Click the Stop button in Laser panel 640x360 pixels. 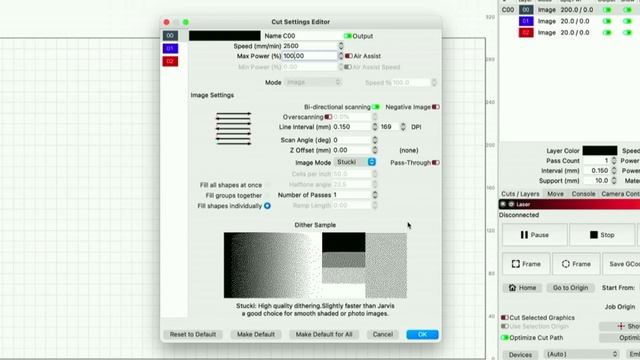pyautogui.click(x=602, y=235)
